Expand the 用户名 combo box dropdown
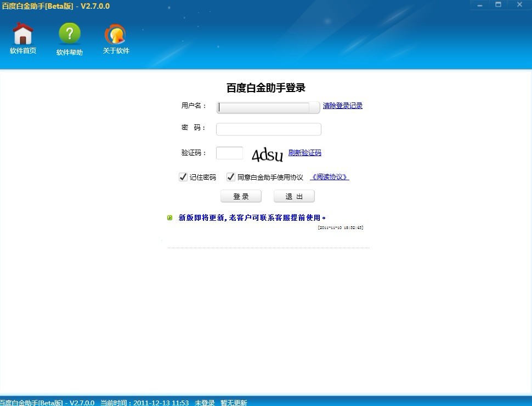 pyautogui.click(x=314, y=107)
